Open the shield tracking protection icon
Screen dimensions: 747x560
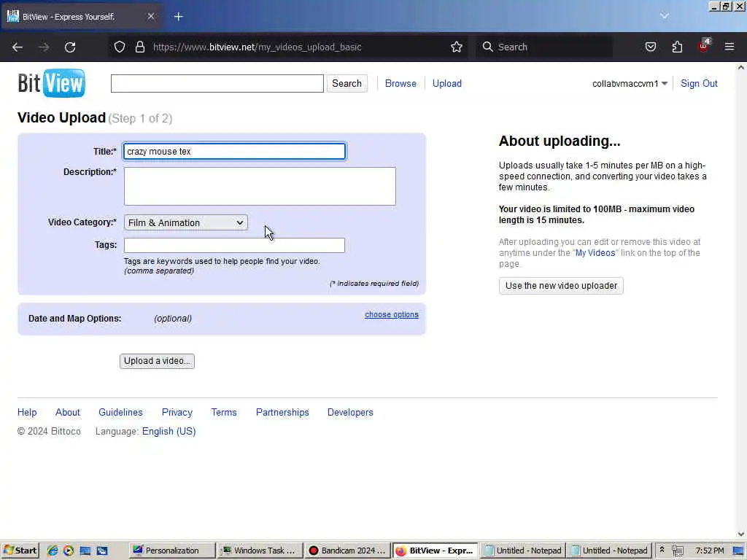tap(120, 47)
